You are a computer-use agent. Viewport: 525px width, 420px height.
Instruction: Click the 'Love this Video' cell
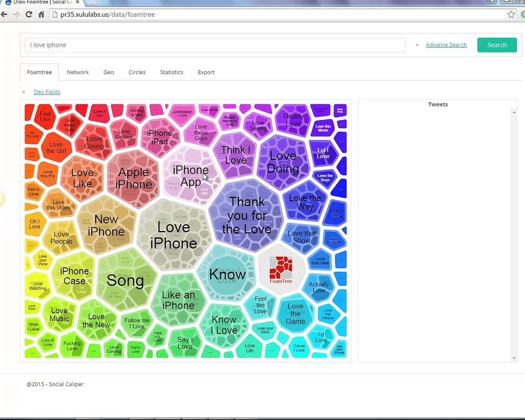pyautogui.click(x=58, y=204)
